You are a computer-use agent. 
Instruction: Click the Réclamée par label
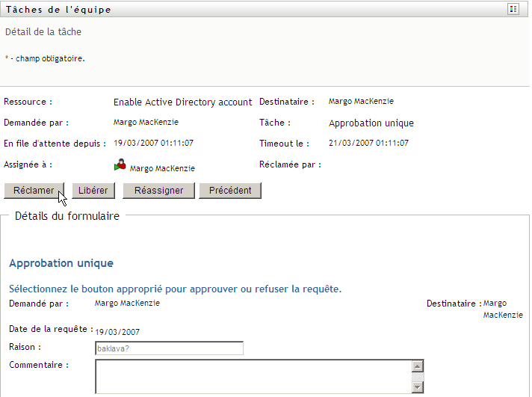[290, 164]
